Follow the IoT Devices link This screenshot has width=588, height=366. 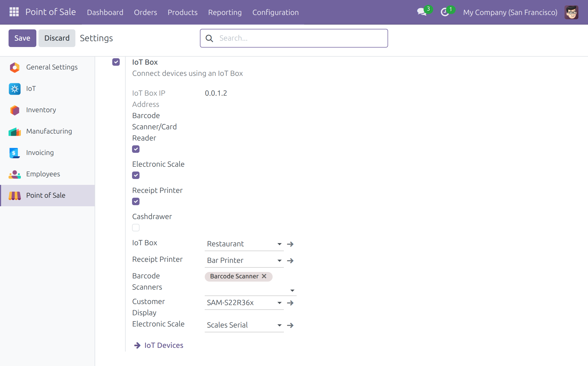click(x=164, y=345)
